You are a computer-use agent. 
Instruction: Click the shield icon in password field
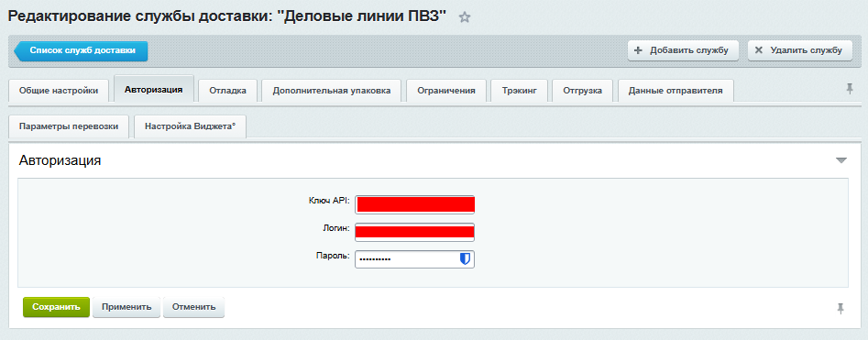[x=465, y=258]
